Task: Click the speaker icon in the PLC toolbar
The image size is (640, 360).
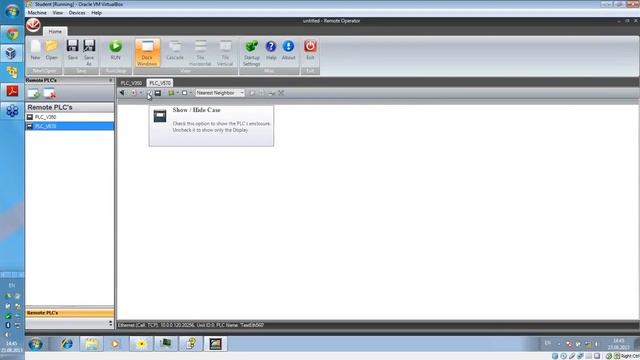Action: (x=122, y=93)
